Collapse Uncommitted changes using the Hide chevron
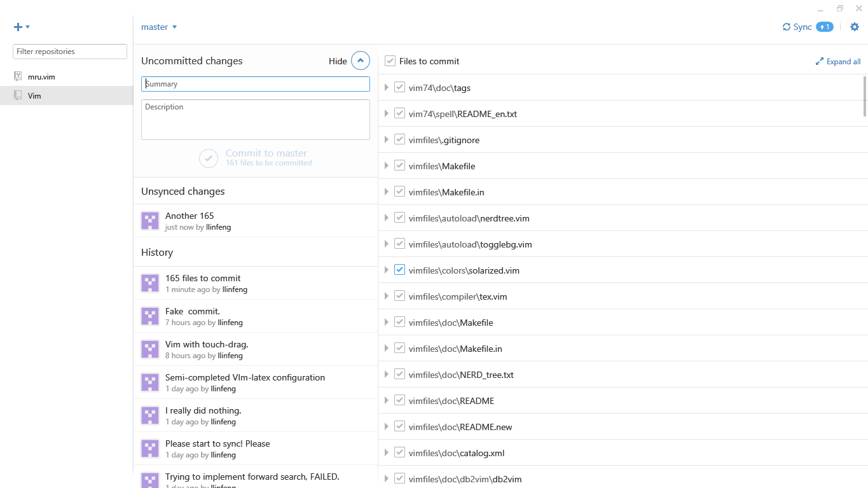Screen dimensions: 868x488 pos(360,60)
